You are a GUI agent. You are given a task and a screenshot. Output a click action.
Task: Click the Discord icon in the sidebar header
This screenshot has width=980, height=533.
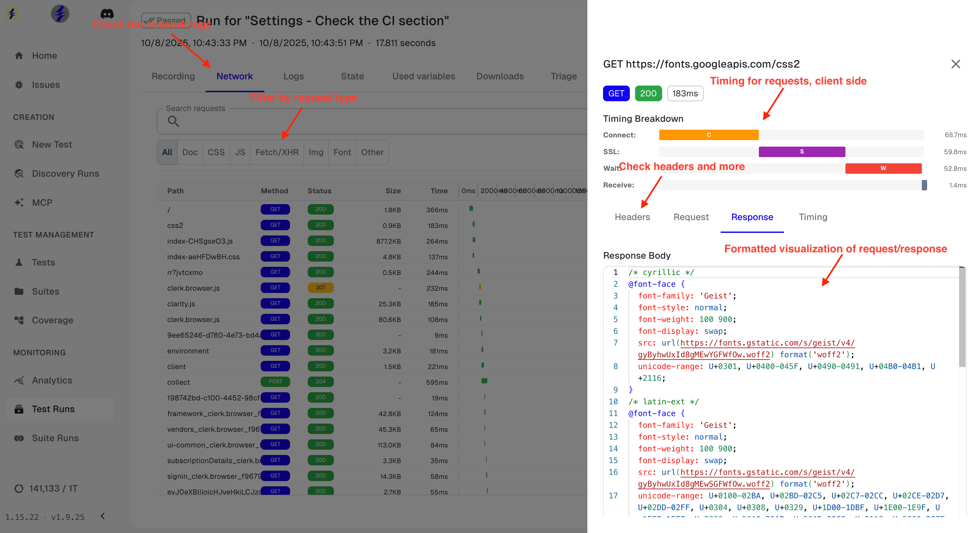pos(107,14)
